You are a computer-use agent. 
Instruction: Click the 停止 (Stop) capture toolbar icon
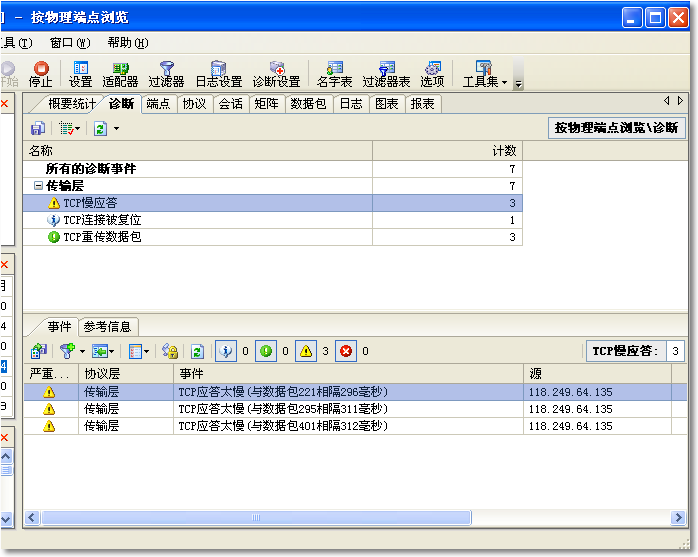(40, 74)
